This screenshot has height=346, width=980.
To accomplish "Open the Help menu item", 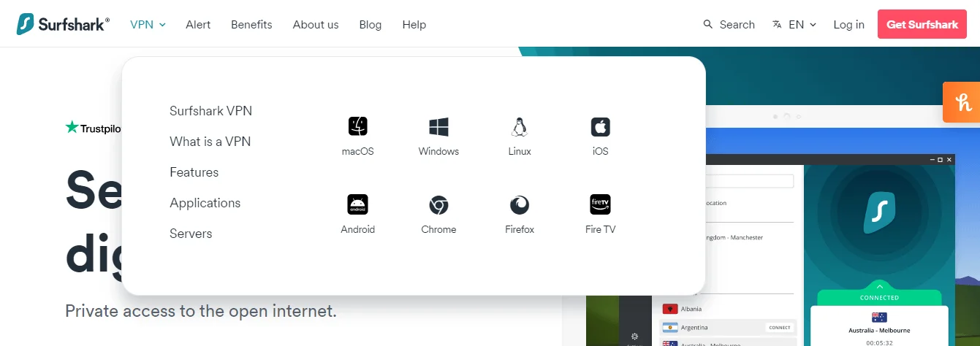I will pyautogui.click(x=414, y=24).
